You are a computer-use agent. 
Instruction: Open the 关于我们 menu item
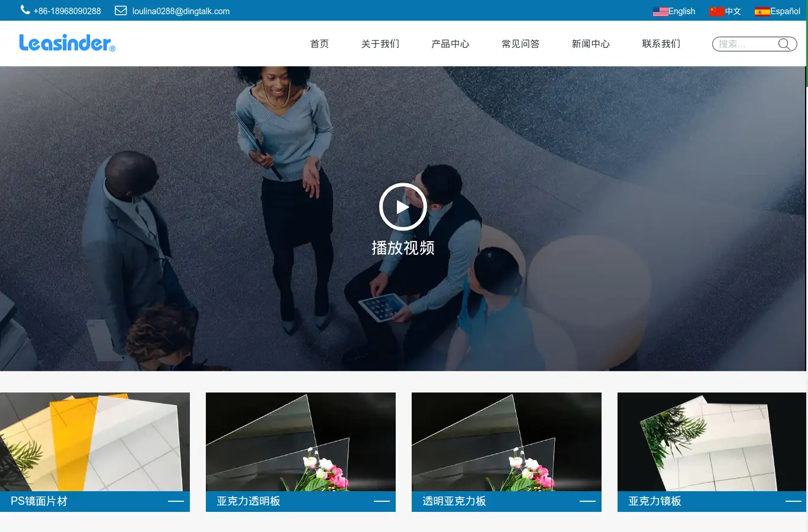point(380,44)
